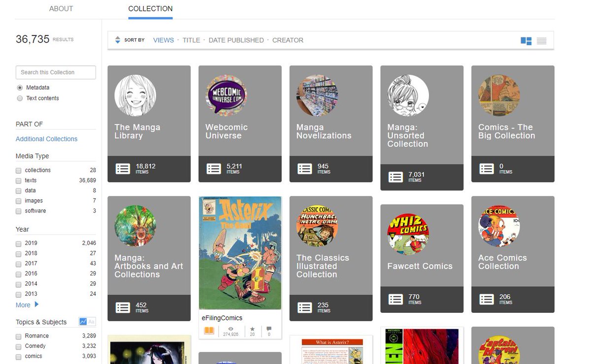Filter by year 2014
The width and height of the screenshot is (591, 364).
click(x=19, y=284)
